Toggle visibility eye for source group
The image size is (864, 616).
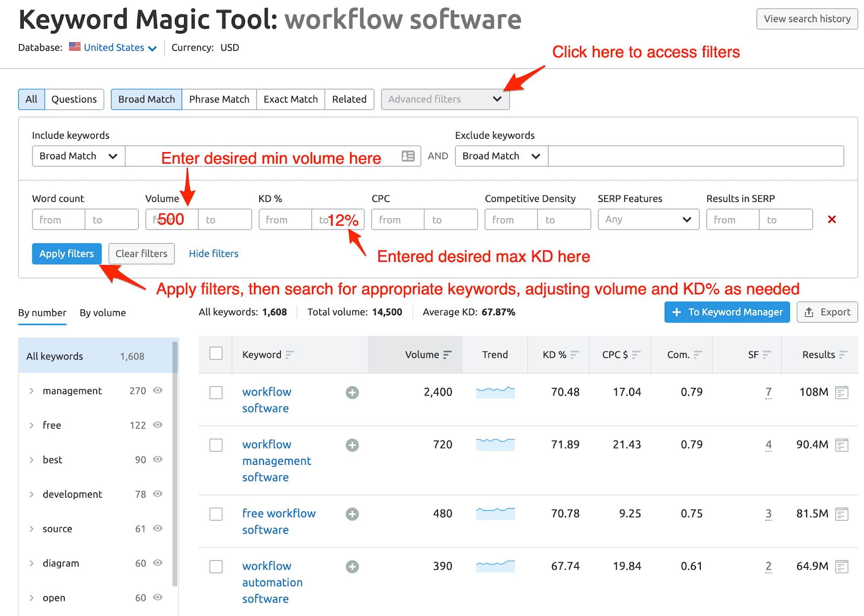click(x=158, y=529)
